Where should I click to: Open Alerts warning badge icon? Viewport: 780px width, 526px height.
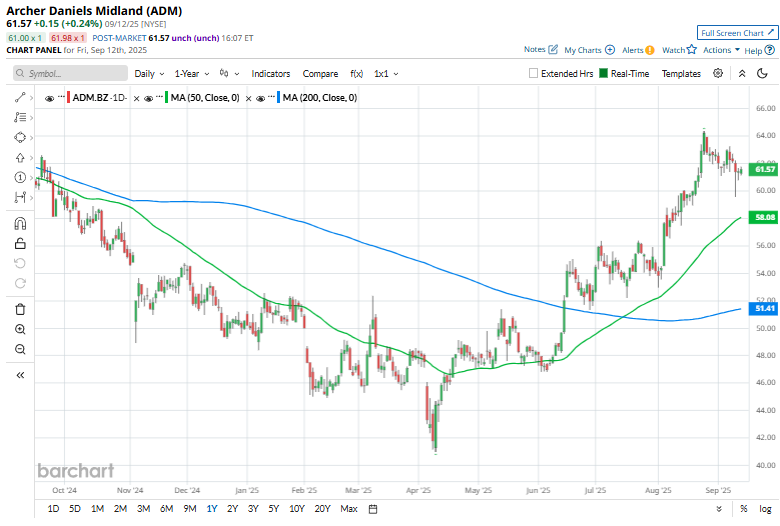point(650,50)
